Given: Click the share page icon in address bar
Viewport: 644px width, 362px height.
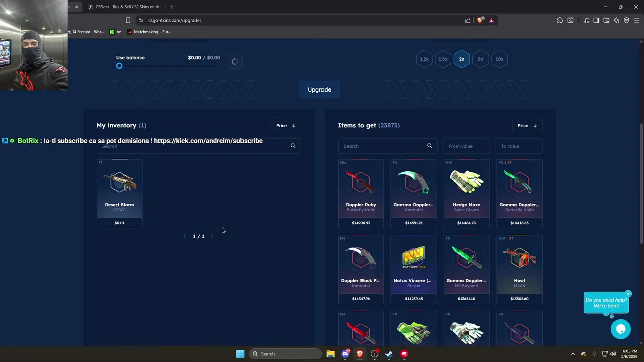Looking at the screenshot, I should pos(468,20).
